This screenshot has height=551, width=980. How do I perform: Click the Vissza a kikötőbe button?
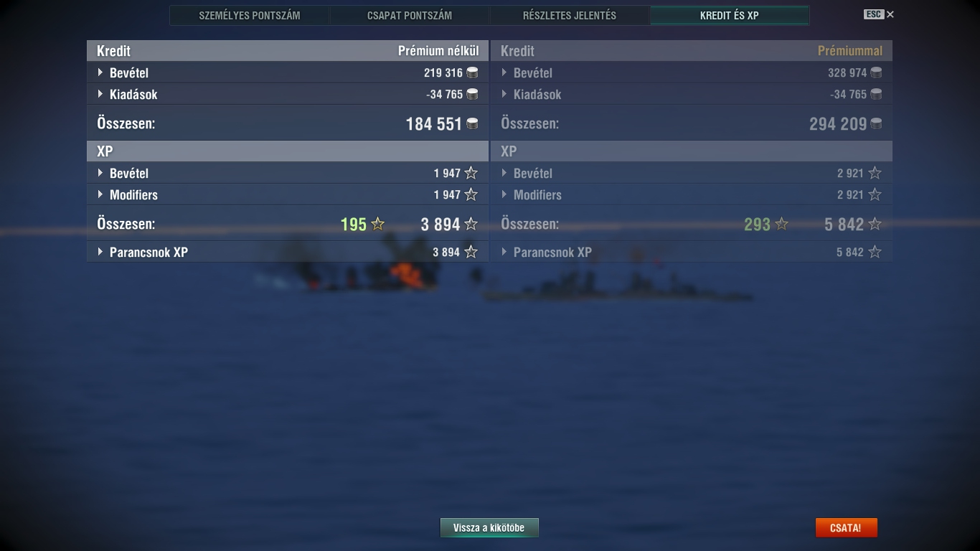point(489,528)
